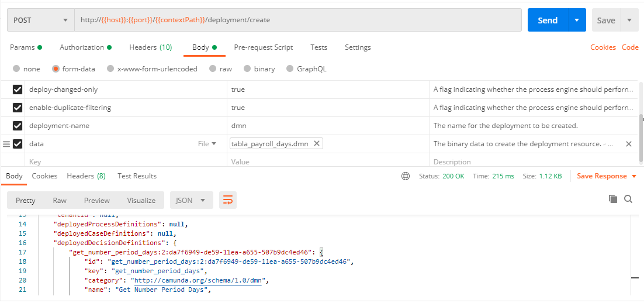644x303 pixels.
Task: Click the enable-duplicate-filtering key cell
Action: point(126,108)
